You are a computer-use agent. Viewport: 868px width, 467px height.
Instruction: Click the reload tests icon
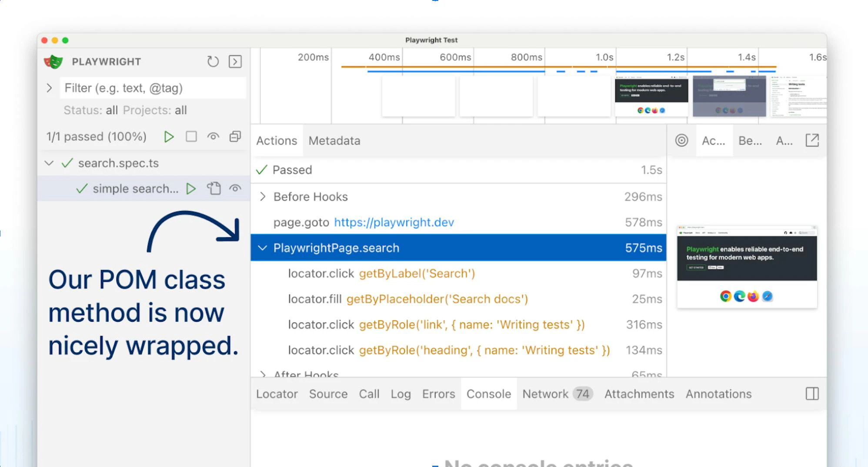pyautogui.click(x=213, y=62)
